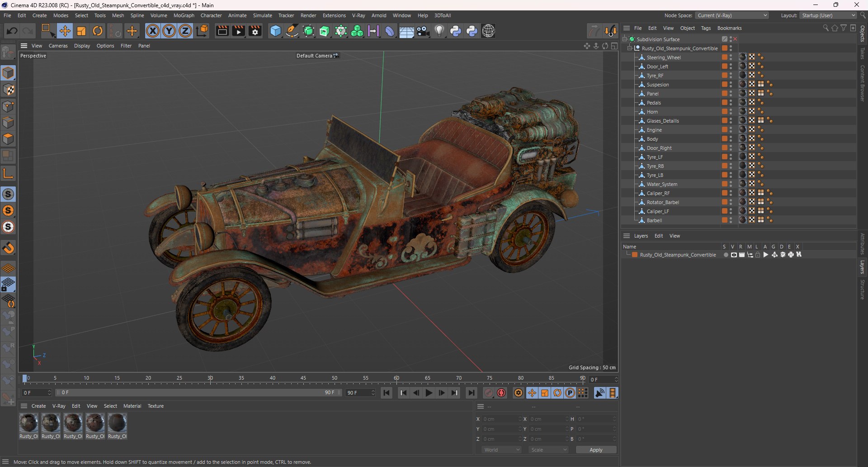Open the V-Ray menu in menu bar
The height and width of the screenshot is (467, 868).
click(x=359, y=15)
